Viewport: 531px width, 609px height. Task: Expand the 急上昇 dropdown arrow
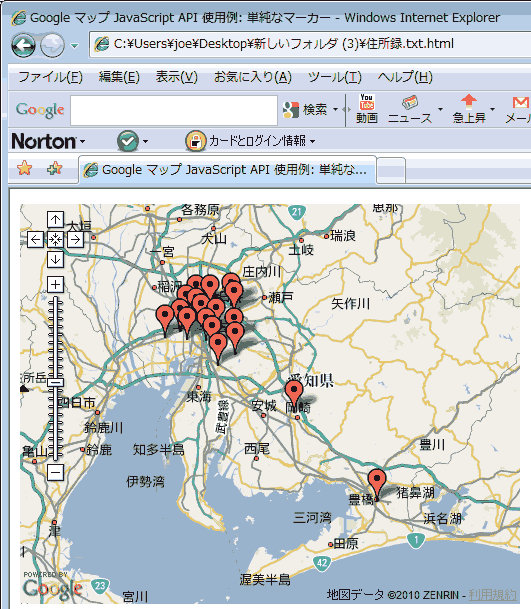click(493, 109)
